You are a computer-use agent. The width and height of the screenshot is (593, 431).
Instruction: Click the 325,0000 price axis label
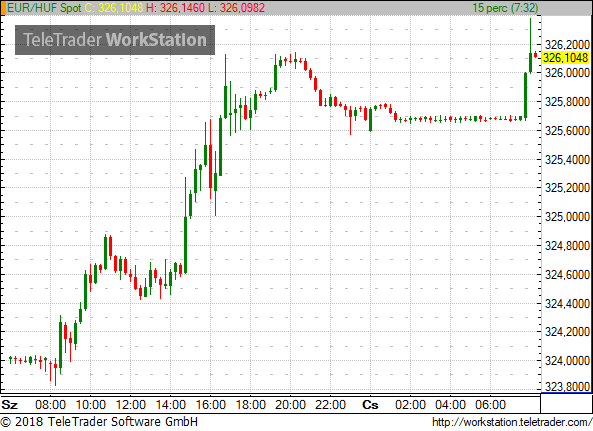(x=567, y=217)
